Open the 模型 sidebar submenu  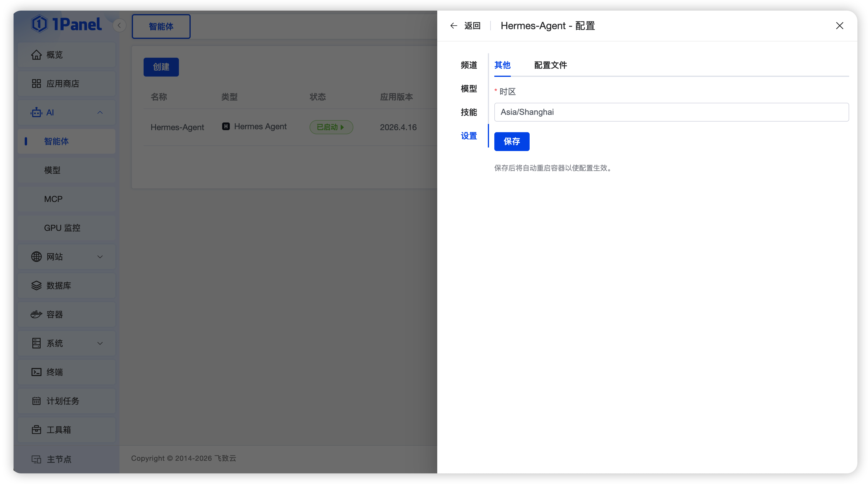pyautogui.click(x=66, y=170)
